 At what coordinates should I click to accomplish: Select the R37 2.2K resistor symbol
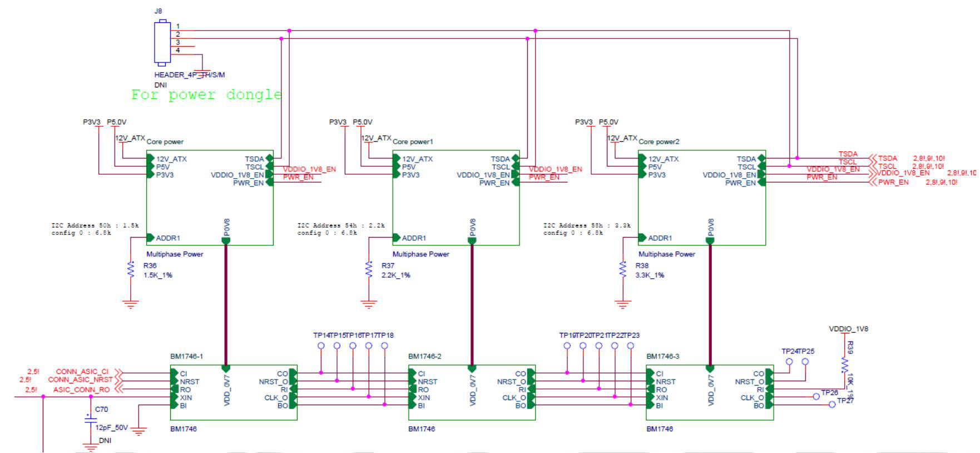[369, 269]
